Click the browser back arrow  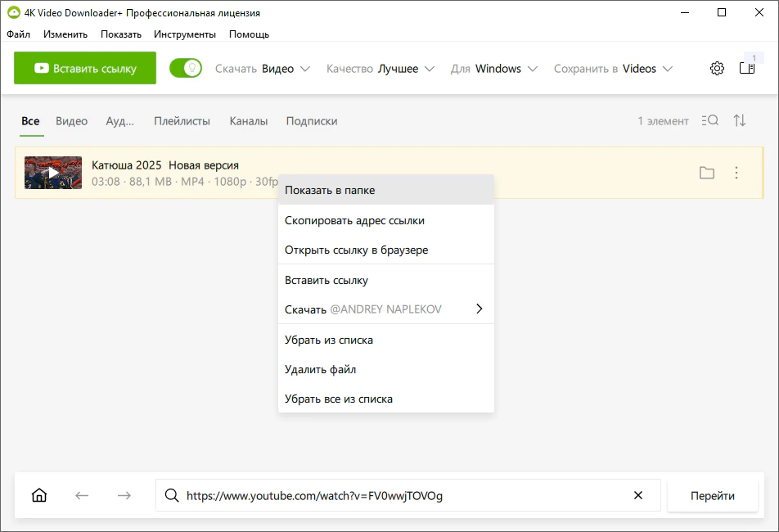pos(82,495)
